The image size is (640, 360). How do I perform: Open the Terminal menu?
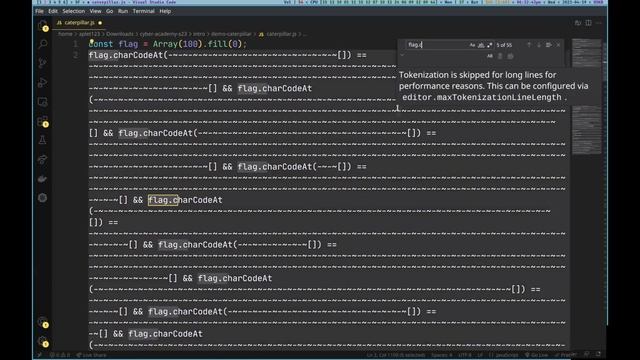[143, 11]
